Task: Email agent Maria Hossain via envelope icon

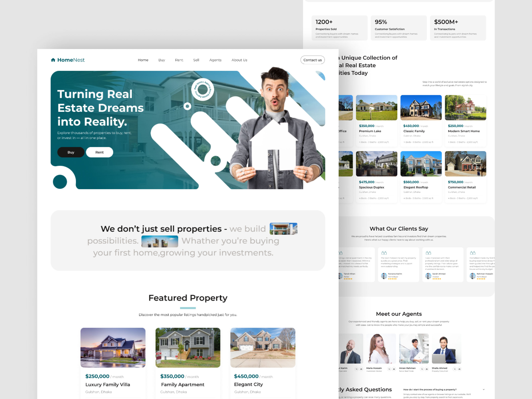Action: tap(394, 369)
